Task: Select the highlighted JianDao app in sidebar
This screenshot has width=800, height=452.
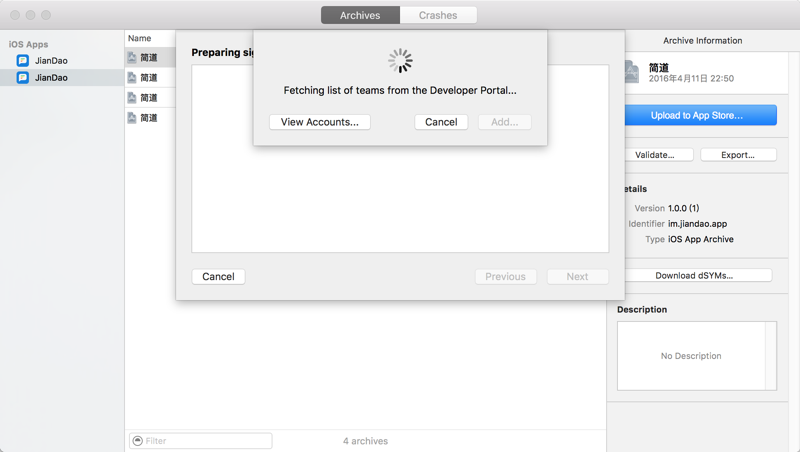Action: (x=62, y=78)
